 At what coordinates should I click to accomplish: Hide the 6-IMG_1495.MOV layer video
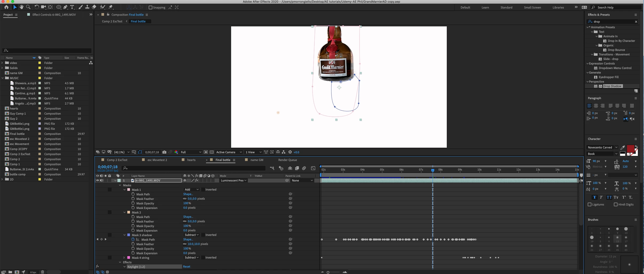click(97, 180)
